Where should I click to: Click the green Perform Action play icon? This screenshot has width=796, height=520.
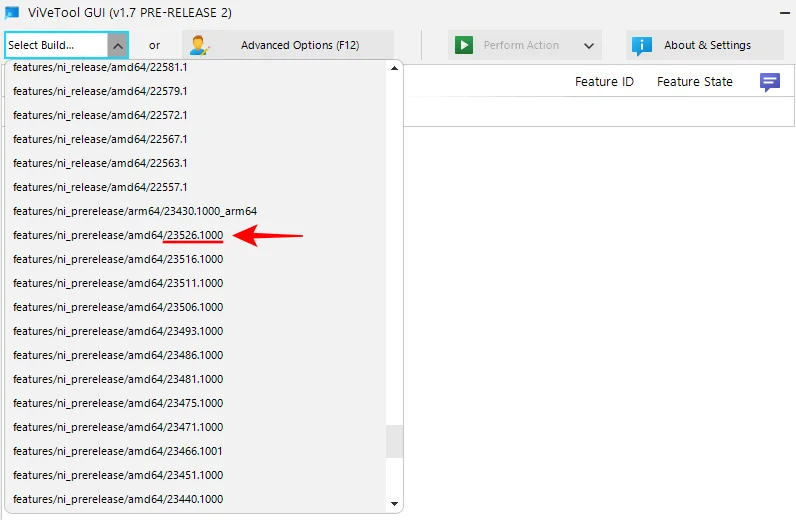click(463, 45)
